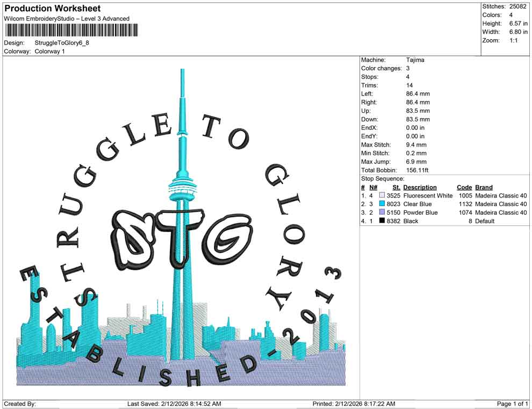Click the 'Stop Sequence:' label
Screen dimensions: 532x409
383,179
